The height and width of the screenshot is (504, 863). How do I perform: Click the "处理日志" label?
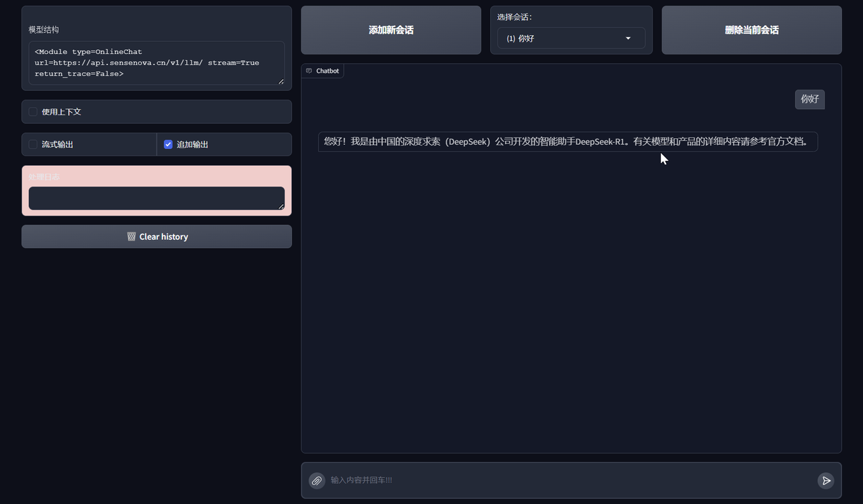pos(44,177)
